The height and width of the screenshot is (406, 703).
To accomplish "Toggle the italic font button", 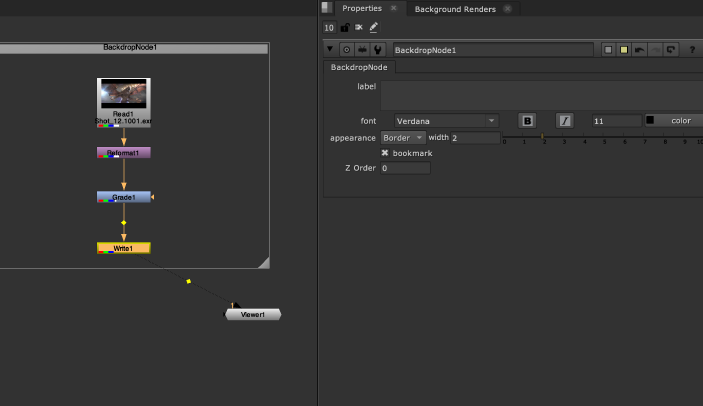I will 564,121.
